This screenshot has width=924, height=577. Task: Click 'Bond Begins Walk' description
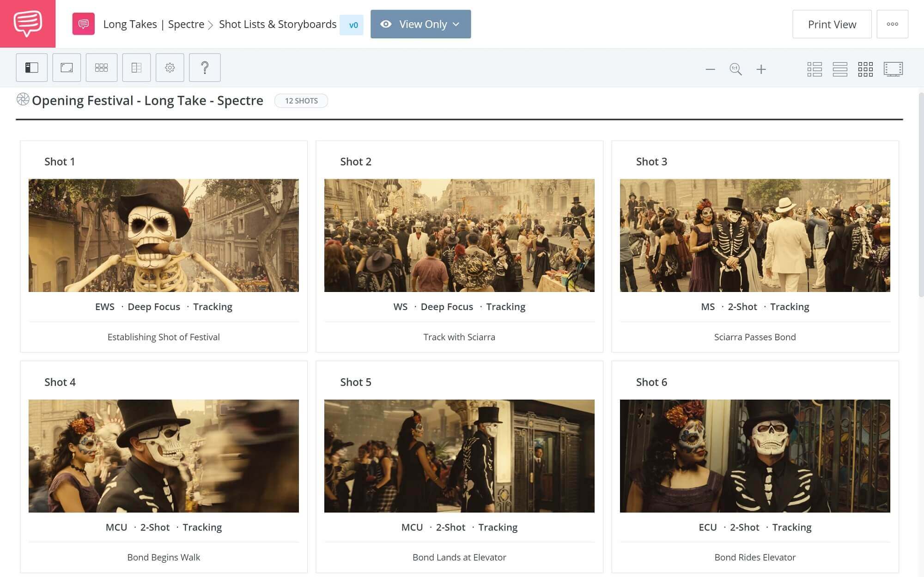164,557
